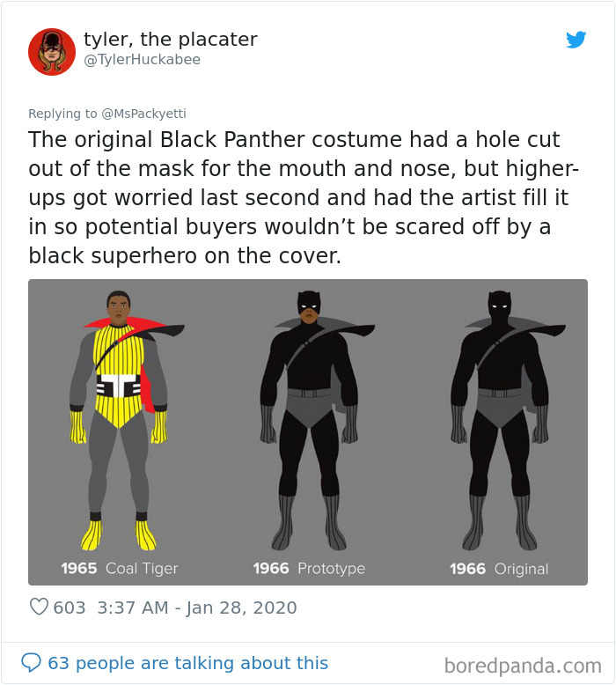Click the display name tyler, the placater
This screenshot has width=616, height=685.
pos(170,40)
